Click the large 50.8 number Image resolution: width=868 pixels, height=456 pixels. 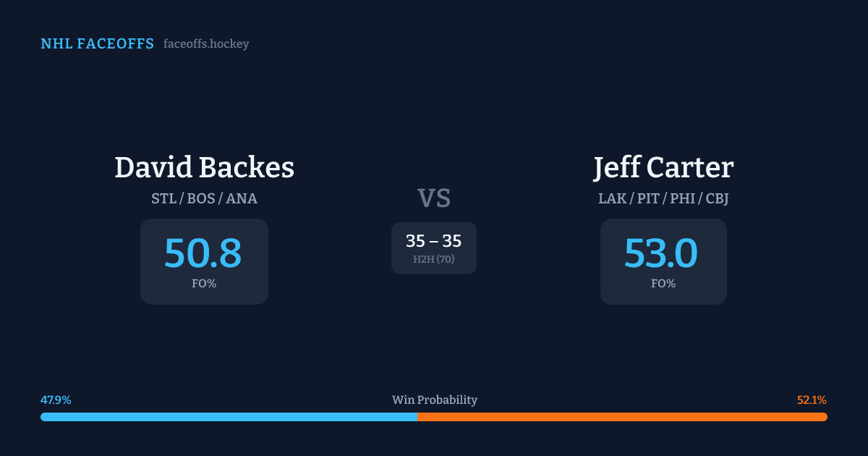coord(203,253)
